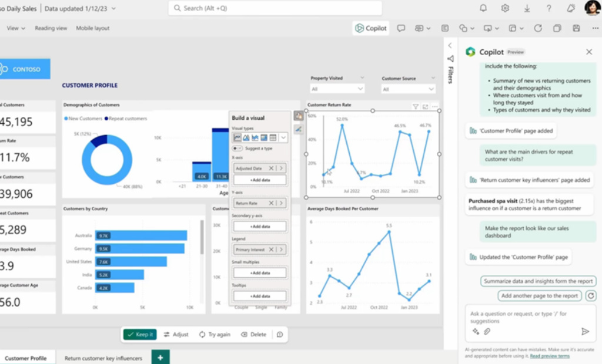Open the View menu dropdown
The width and height of the screenshot is (602, 364).
pyautogui.click(x=16, y=28)
